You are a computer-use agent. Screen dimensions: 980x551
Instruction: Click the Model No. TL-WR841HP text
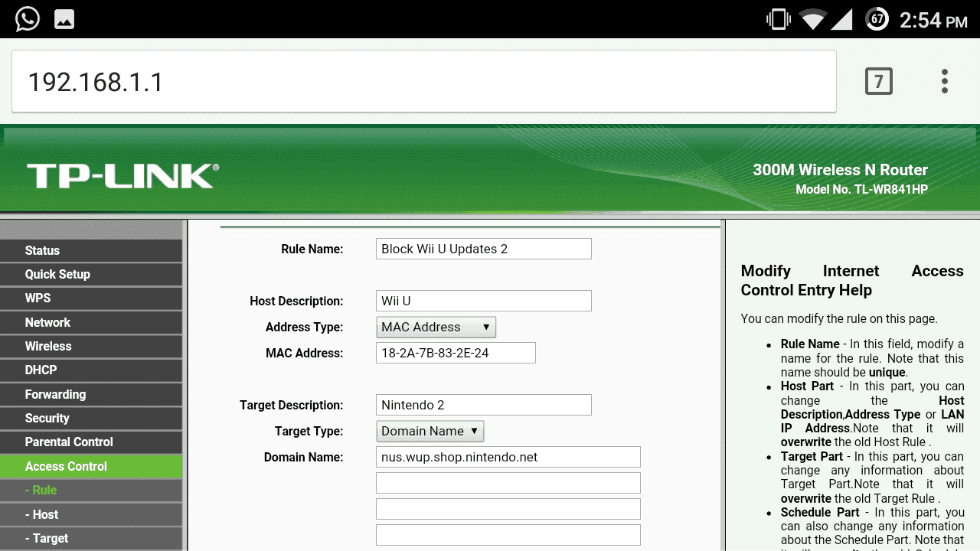click(861, 189)
